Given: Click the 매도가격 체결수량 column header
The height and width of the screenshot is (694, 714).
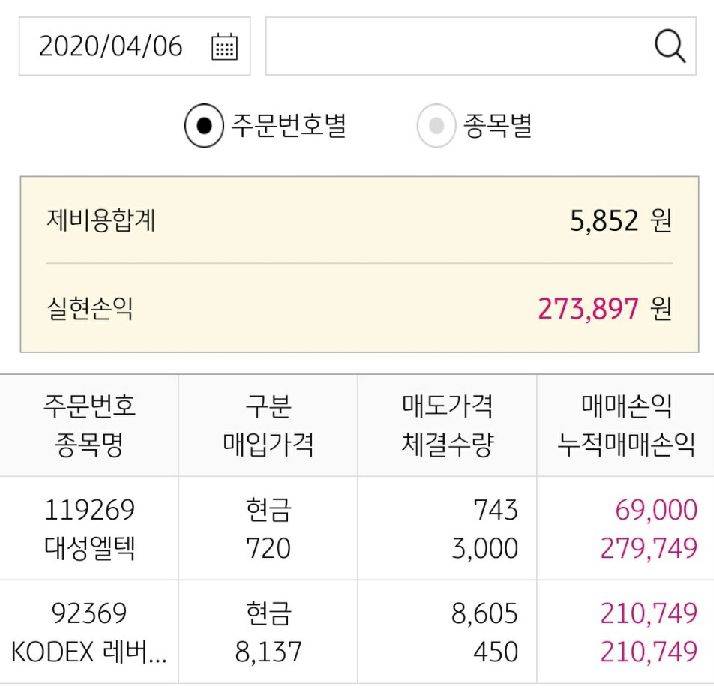Looking at the screenshot, I should (447, 425).
